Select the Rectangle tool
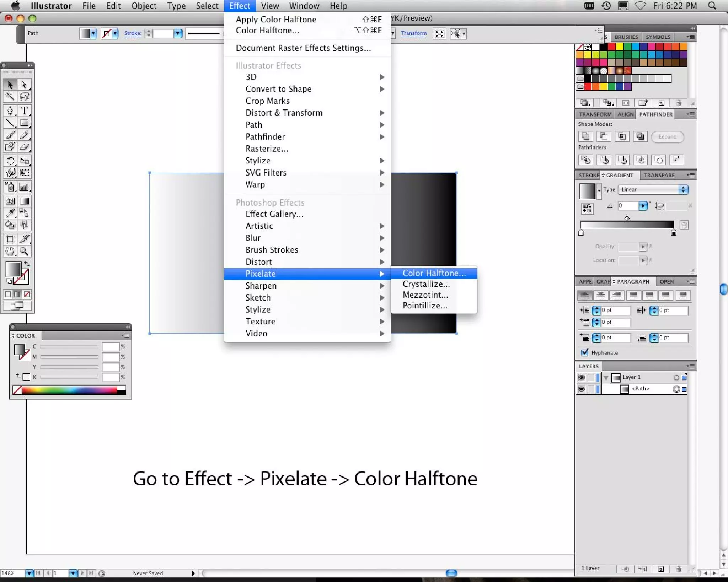Image resolution: width=728 pixels, height=582 pixels. coord(24,123)
